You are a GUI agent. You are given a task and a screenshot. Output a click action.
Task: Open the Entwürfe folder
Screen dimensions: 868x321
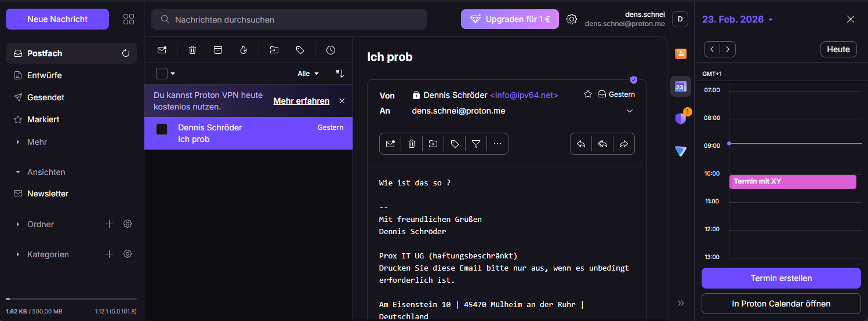(x=45, y=75)
